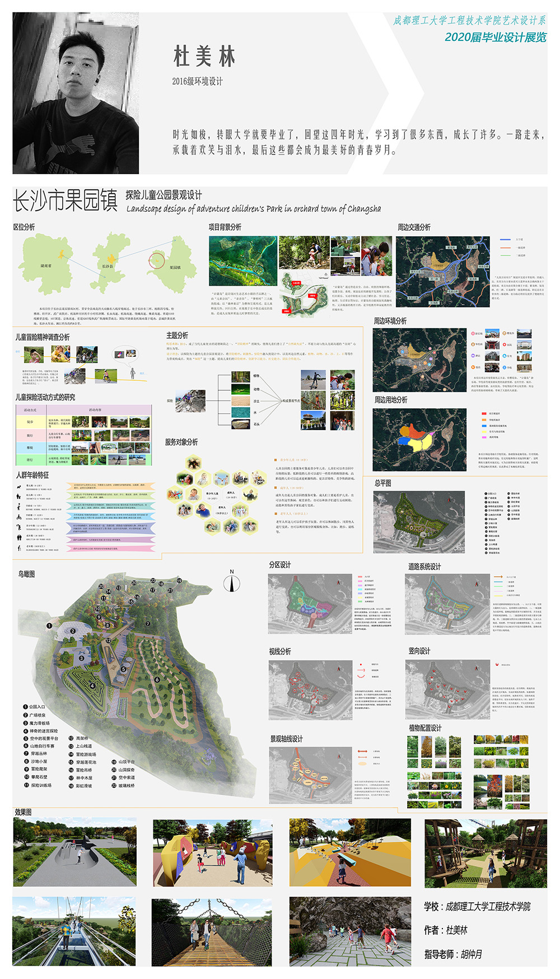Click marker 6 on the bike track area
The image size is (560, 979).
157,679
